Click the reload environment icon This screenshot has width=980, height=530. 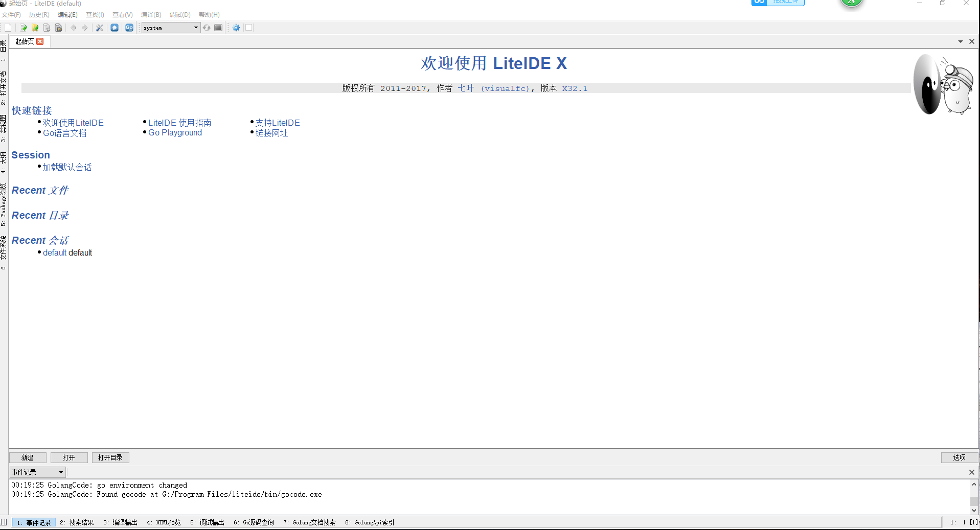207,28
